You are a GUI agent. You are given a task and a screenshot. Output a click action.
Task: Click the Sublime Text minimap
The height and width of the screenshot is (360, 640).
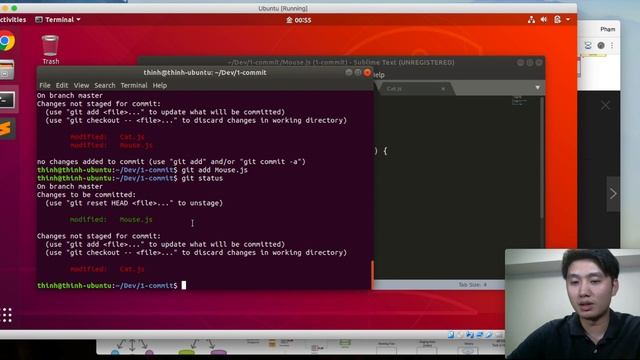coord(519,101)
